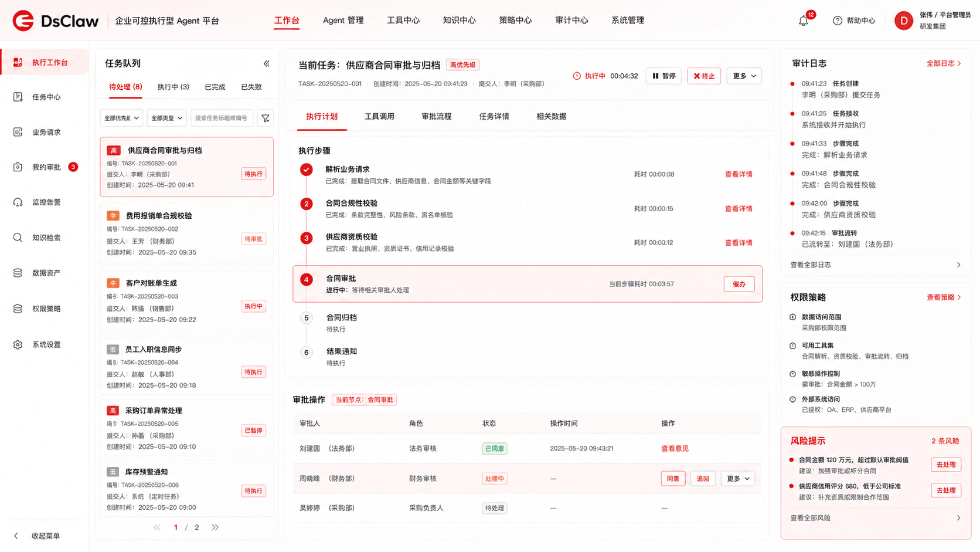Go to next task queue page
The image size is (980, 552).
[x=215, y=527]
